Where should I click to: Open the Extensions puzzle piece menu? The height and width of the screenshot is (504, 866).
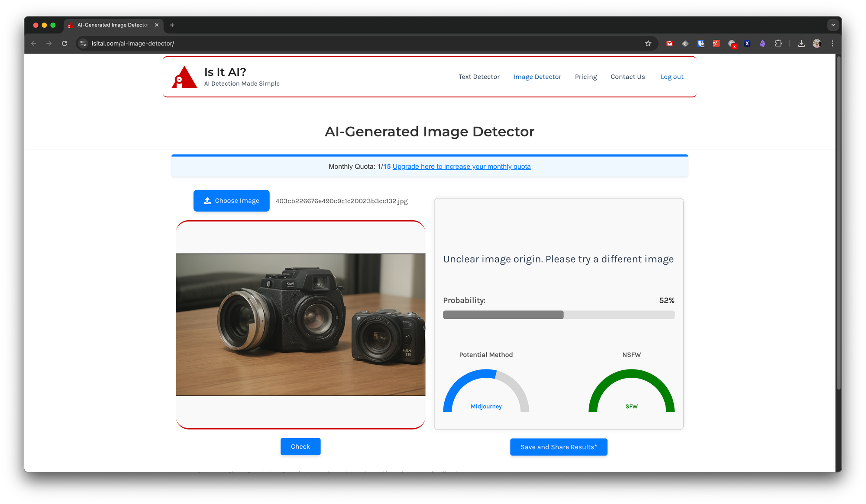tap(778, 43)
